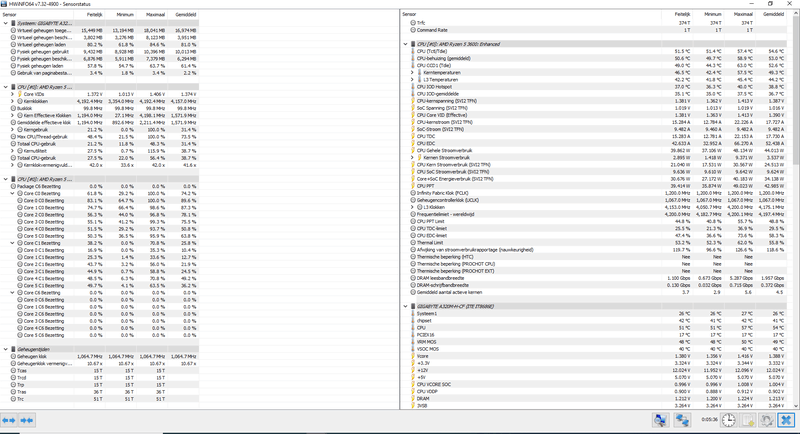
Task: Select the Core 5 C1 Bezetting row
Action: tap(99, 286)
